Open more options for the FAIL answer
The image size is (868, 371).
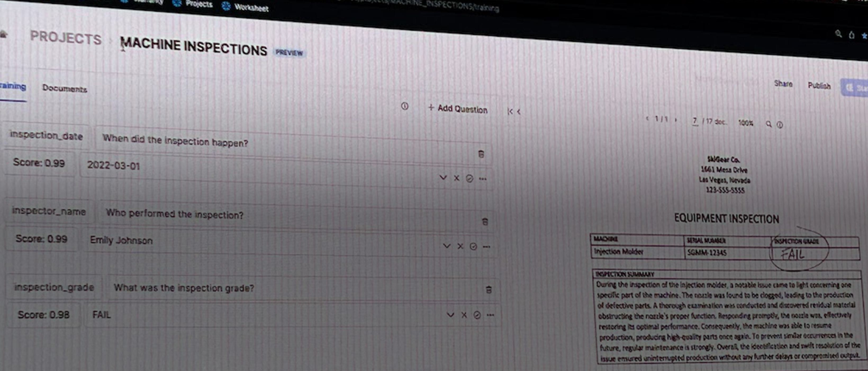[x=491, y=315]
